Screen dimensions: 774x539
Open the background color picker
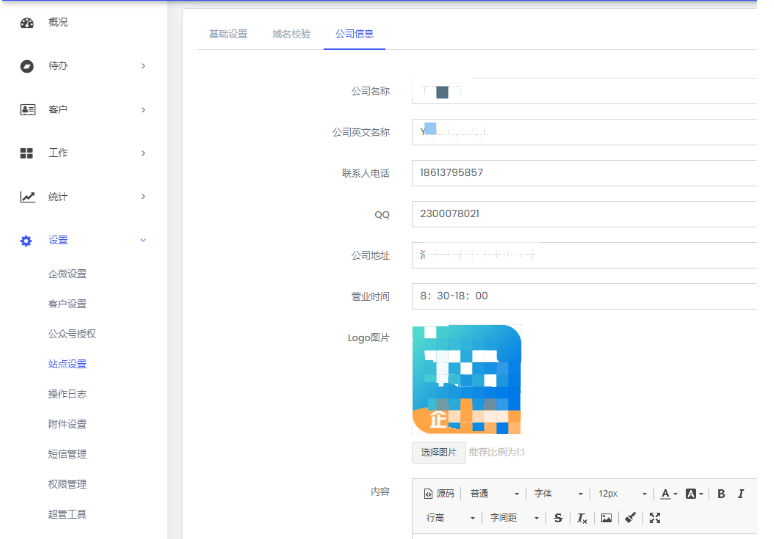(694, 493)
